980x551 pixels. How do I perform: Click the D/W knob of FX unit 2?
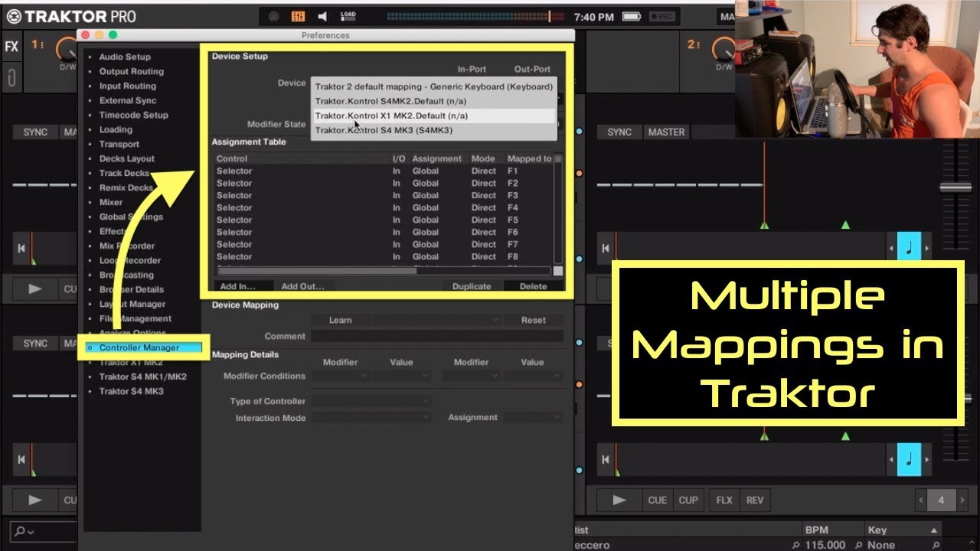click(x=723, y=47)
